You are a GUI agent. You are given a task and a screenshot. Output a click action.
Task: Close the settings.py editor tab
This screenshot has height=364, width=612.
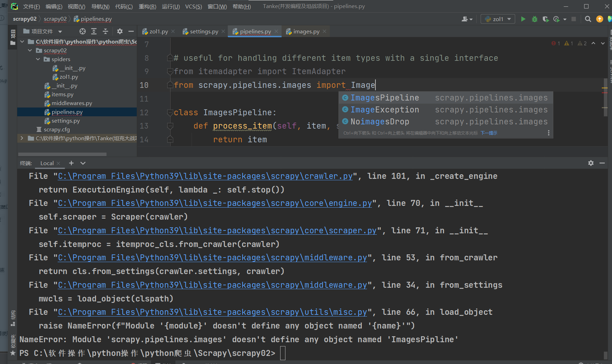point(223,32)
